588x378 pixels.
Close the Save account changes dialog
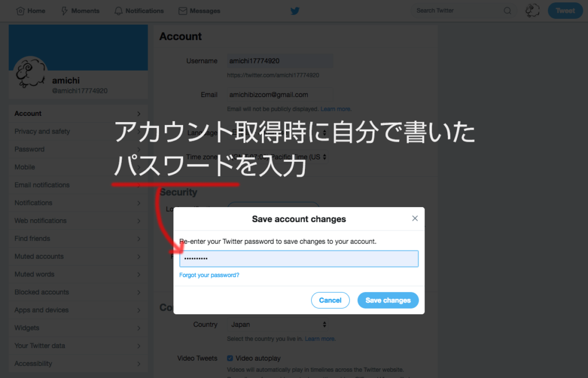(415, 219)
